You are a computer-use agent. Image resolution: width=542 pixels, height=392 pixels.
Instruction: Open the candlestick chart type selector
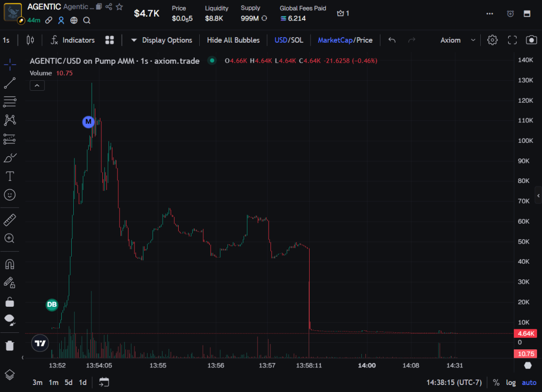pyautogui.click(x=30, y=41)
